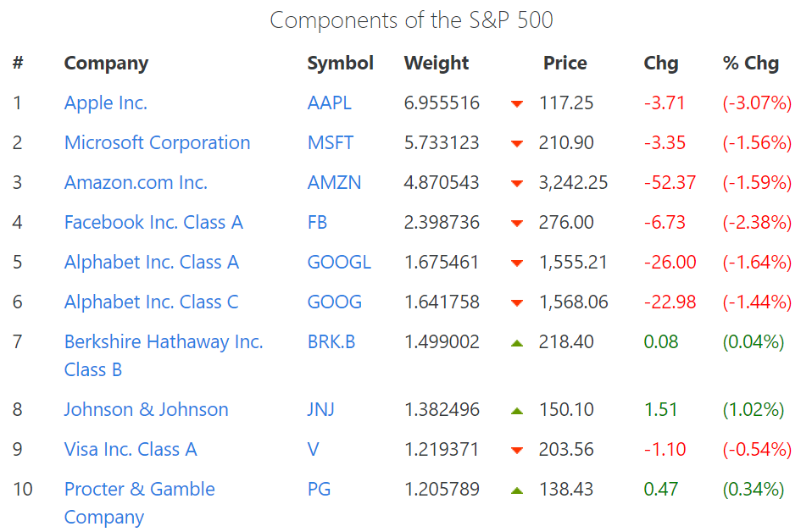Click the red down arrow in Microsoft row
Image resolution: width=812 pixels, height=532 pixels.
[x=517, y=144]
